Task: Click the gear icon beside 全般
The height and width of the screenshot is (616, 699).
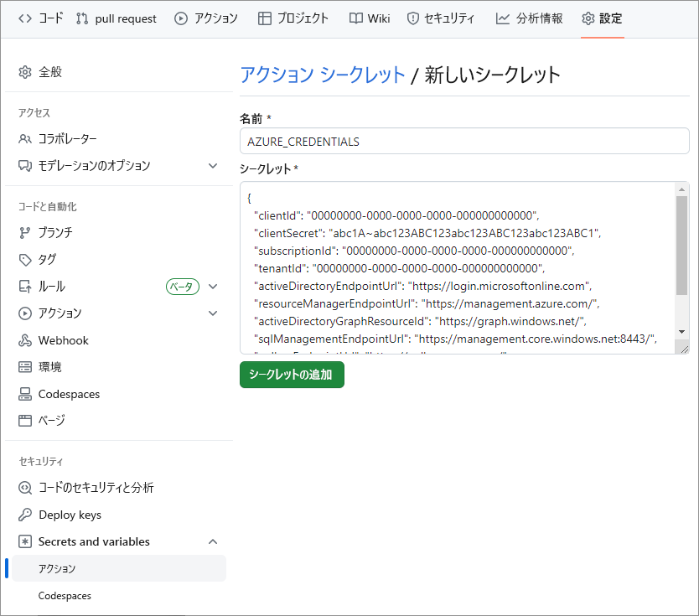Action: coord(25,72)
